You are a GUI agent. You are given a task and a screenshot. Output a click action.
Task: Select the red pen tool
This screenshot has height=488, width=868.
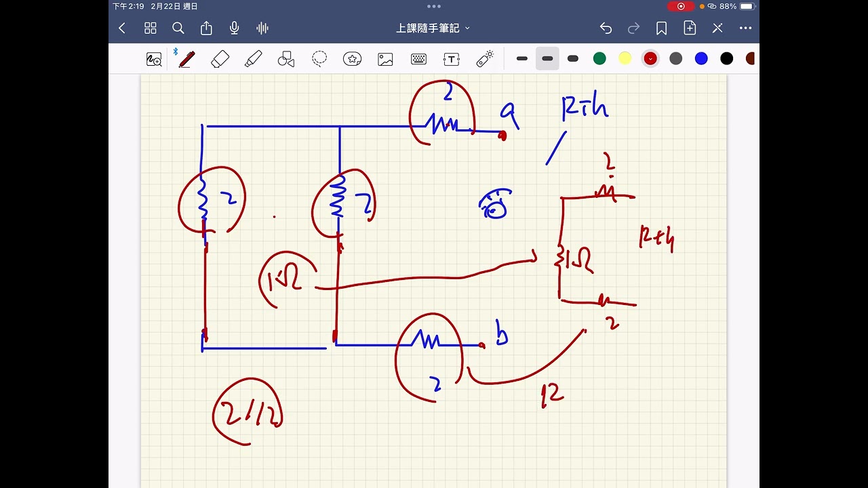tap(186, 59)
